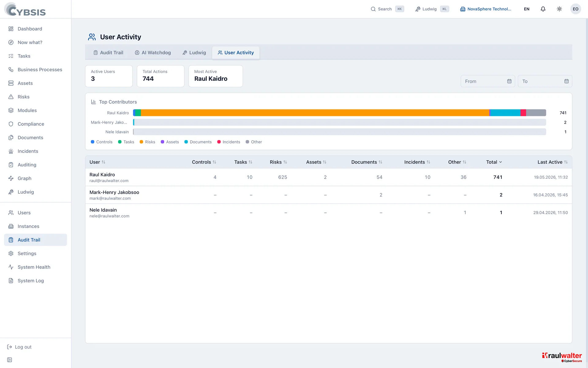Sort table by Last Active column
The width and height of the screenshot is (588, 368).
click(552, 162)
